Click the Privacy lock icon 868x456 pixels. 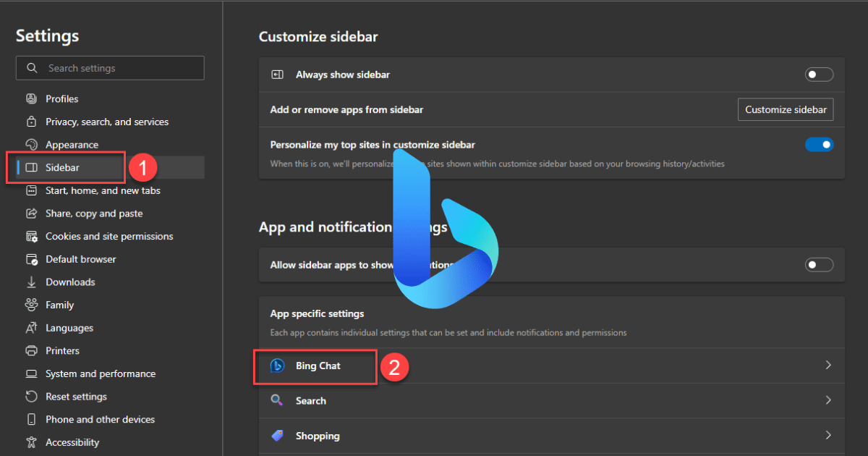pos(31,122)
